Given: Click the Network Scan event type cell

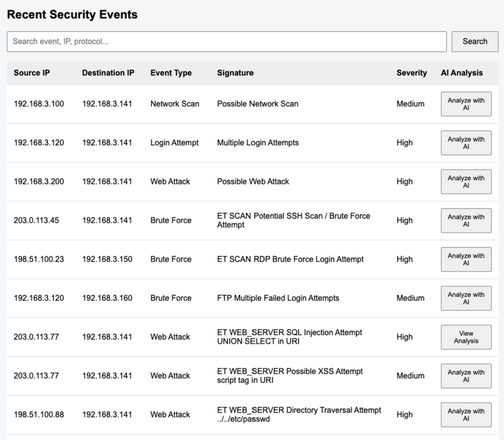Looking at the screenshot, I should [175, 103].
